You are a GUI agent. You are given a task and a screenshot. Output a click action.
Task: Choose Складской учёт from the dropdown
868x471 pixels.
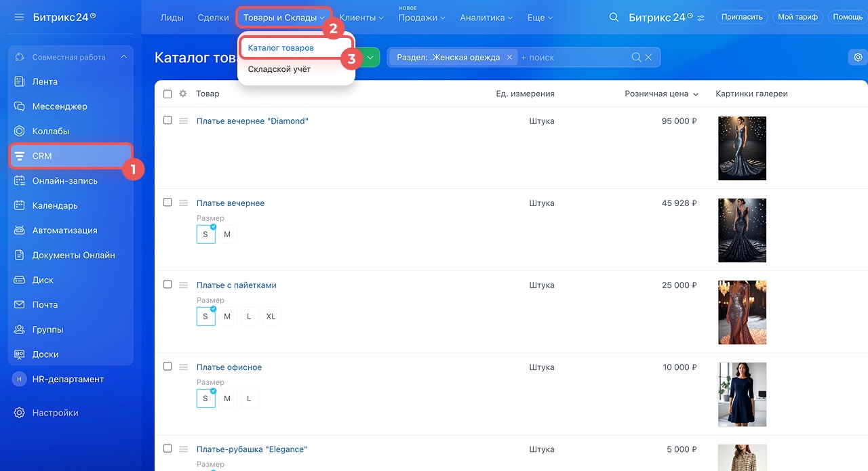tap(279, 69)
